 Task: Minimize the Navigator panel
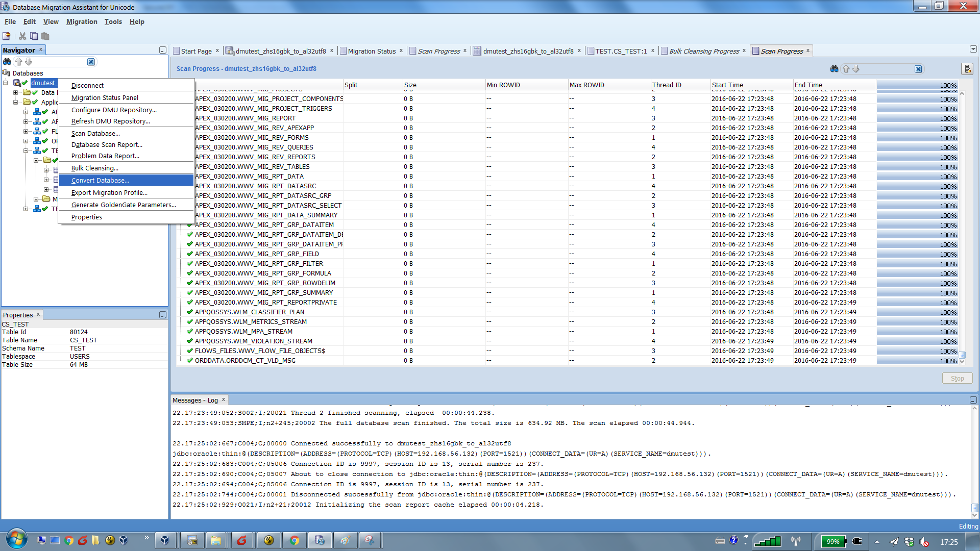coord(163,50)
